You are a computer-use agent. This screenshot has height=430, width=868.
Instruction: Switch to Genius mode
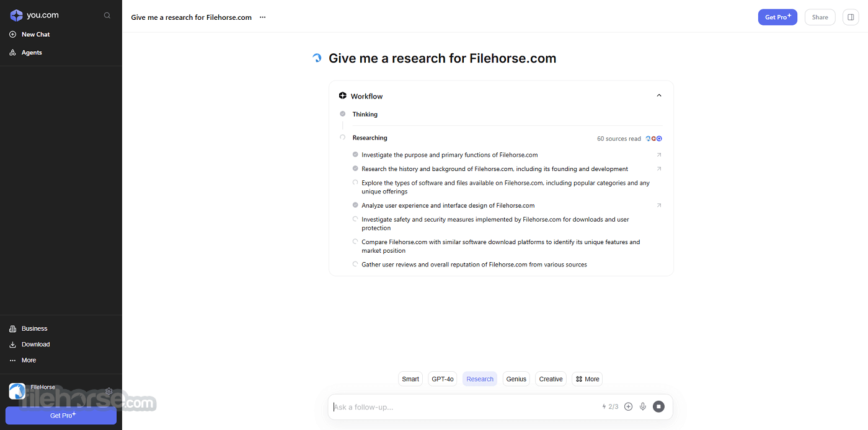(516, 379)
